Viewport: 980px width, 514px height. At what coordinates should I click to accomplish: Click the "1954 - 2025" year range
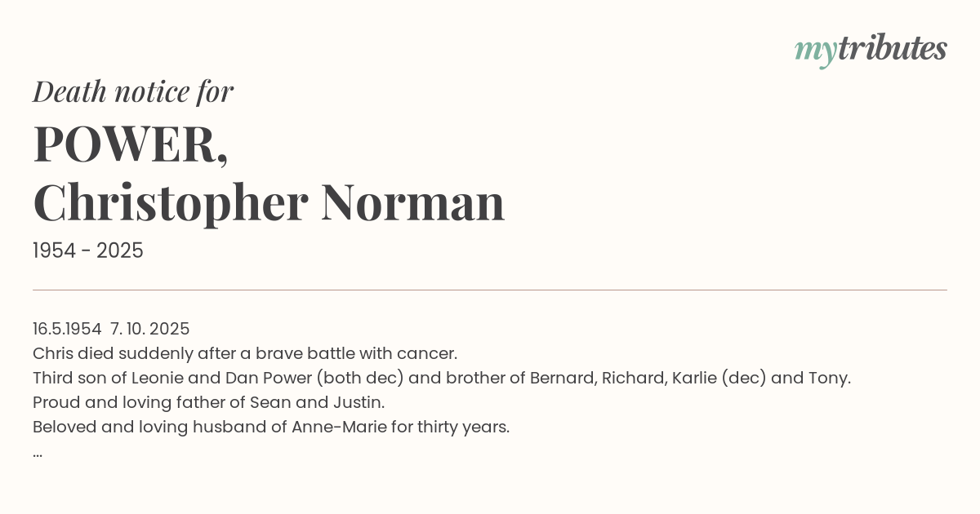click(x=88, y=251)
